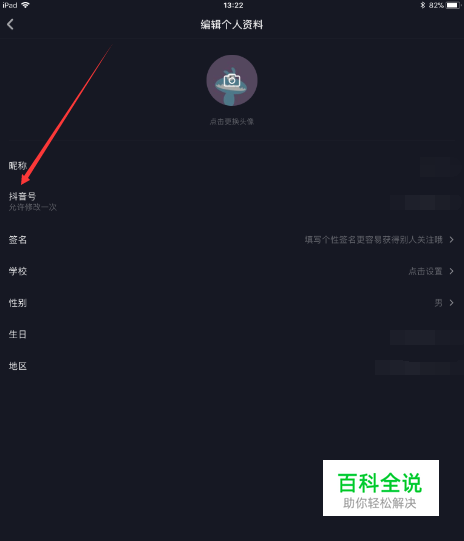Image resolution: width=464 pixels, height=541 pixels.
Task: Open the 性别 gender row
Action: [x=232, y=303]
